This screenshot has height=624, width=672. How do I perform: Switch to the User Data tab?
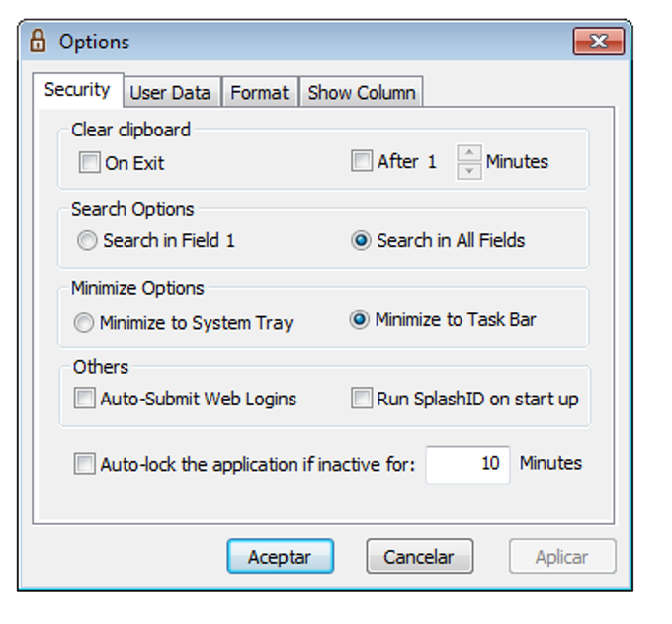point(170,92)
